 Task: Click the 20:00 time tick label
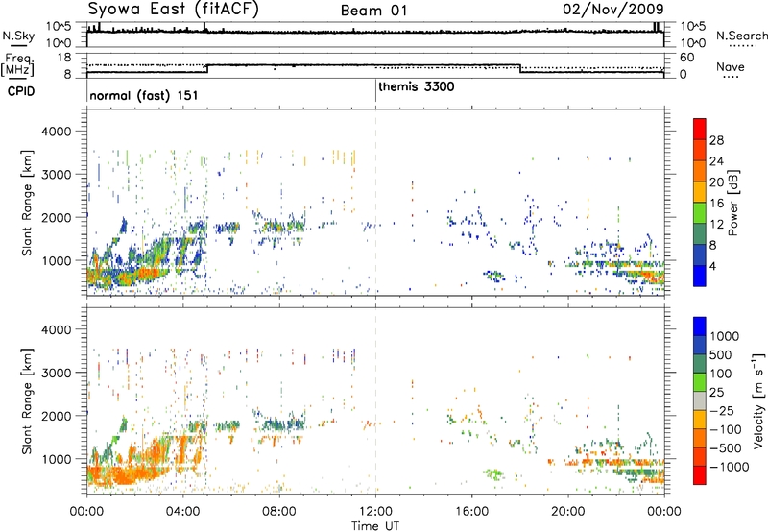pos(568,512)
